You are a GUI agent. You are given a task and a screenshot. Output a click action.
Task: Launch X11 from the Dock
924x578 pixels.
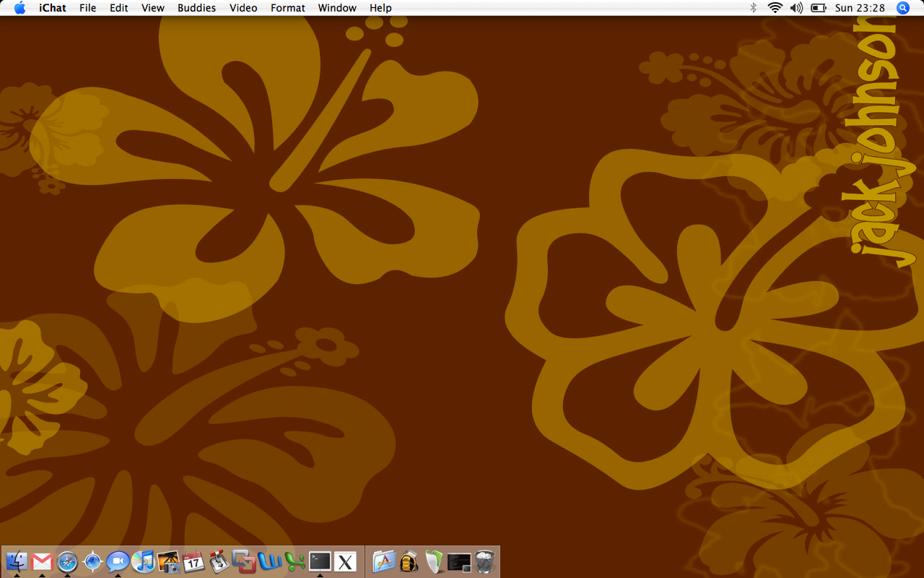click(x=345, y=561)
